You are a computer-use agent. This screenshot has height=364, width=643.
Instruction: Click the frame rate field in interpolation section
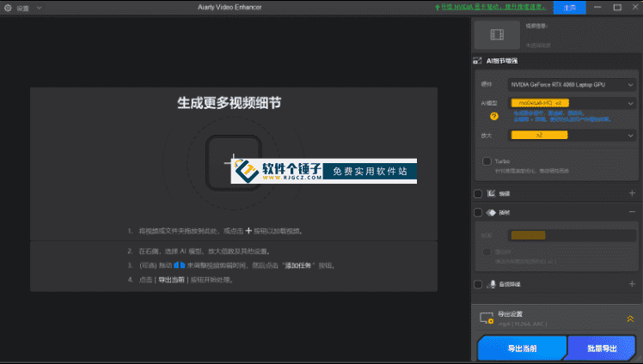tap(572, 235)
